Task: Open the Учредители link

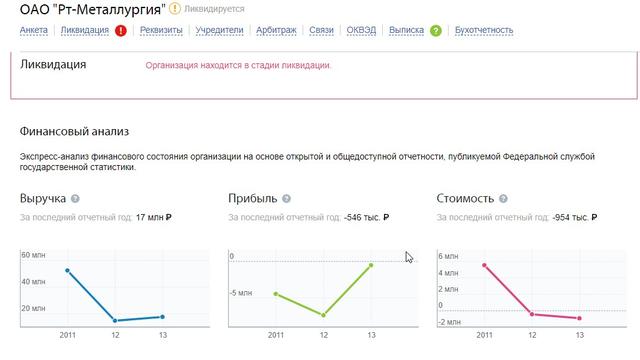Action: coord(219,30)
